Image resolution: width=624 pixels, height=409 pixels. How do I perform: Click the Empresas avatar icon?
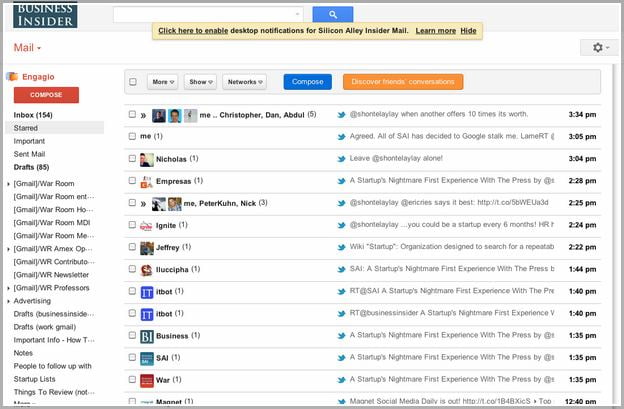(x=146, y=181)
